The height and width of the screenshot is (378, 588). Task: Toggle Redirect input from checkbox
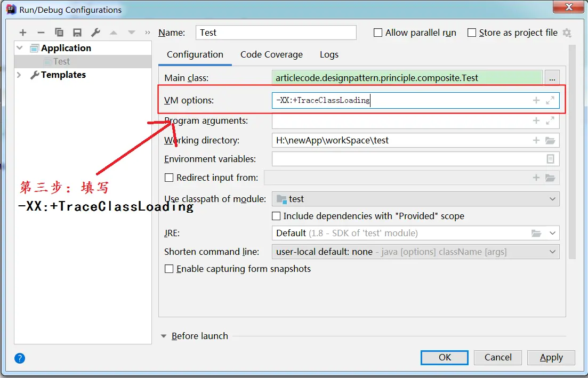click(169, 178)
